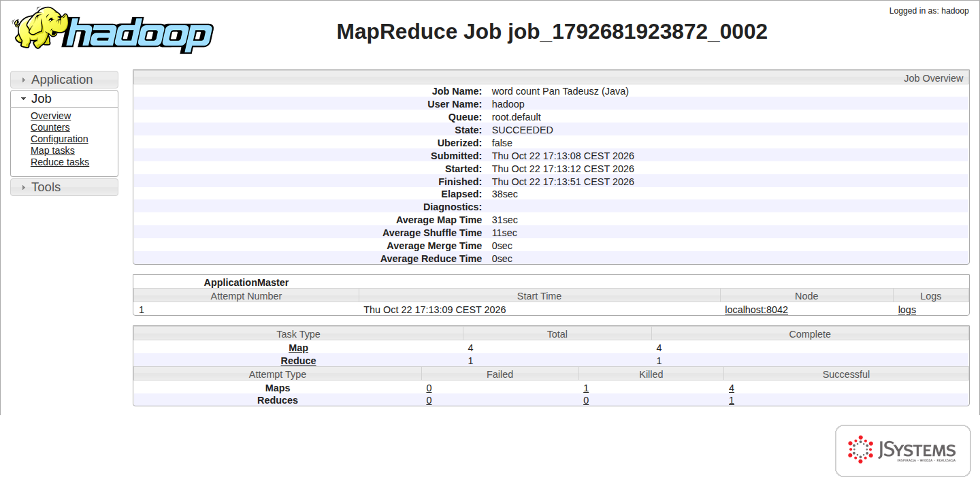Click the Successful column header
980x486 pixels.
pyautogui.click(x=846, y=374)
